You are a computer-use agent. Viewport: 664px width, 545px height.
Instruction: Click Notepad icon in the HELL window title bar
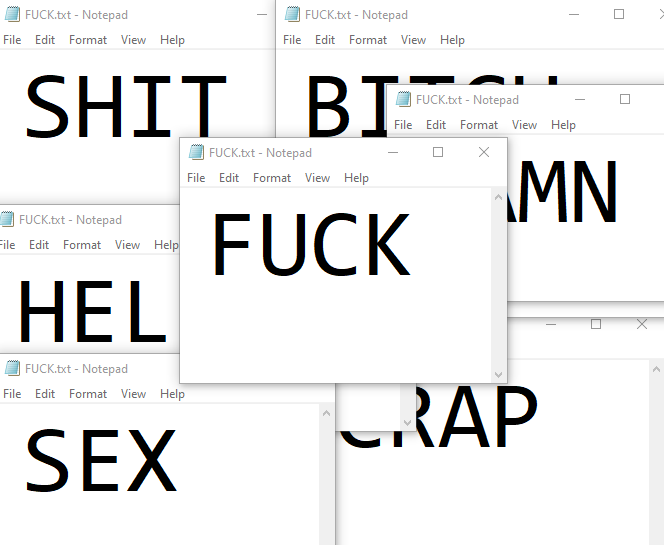7,219
